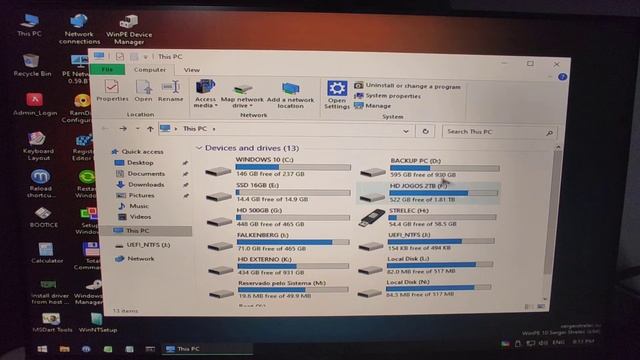Viewport: 640px width, 360px height.
Task: Click Open in the ribbon Location group
Action: (x=143, y=90)
